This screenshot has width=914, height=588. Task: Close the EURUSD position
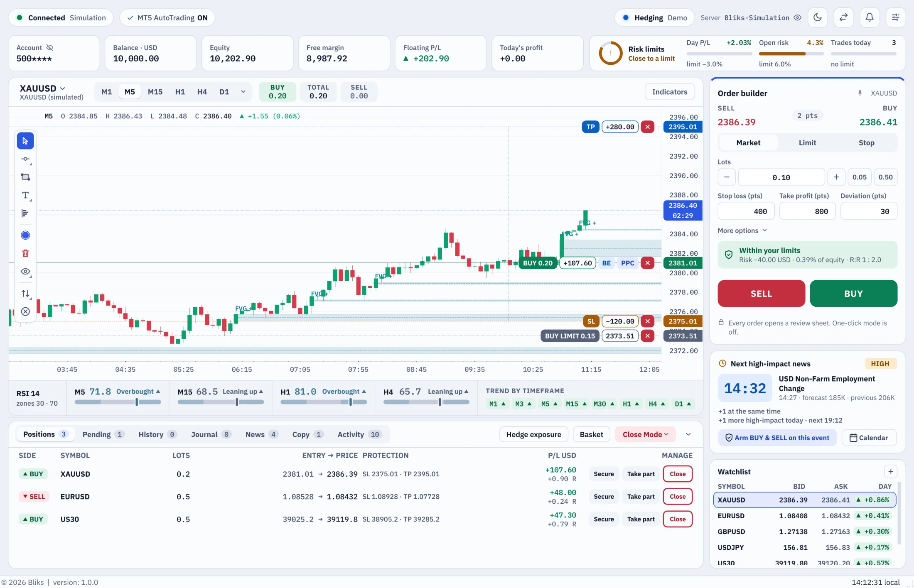click(677, 497)
